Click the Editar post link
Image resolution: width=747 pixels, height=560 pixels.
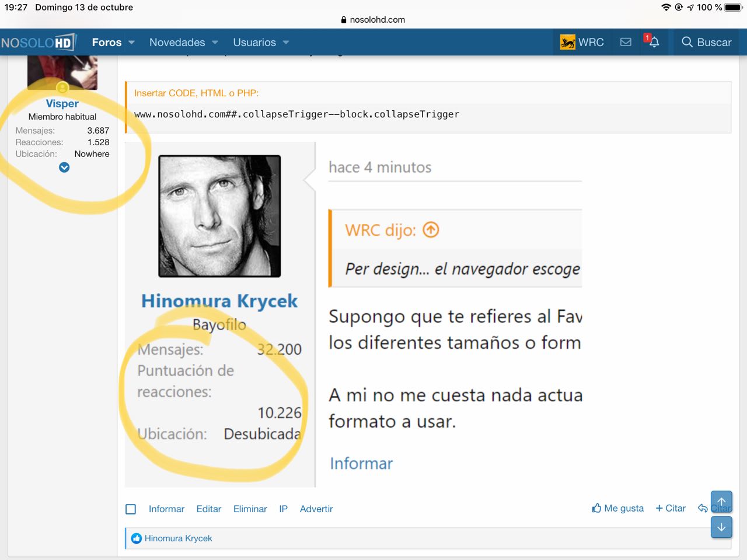pos(209,509)
